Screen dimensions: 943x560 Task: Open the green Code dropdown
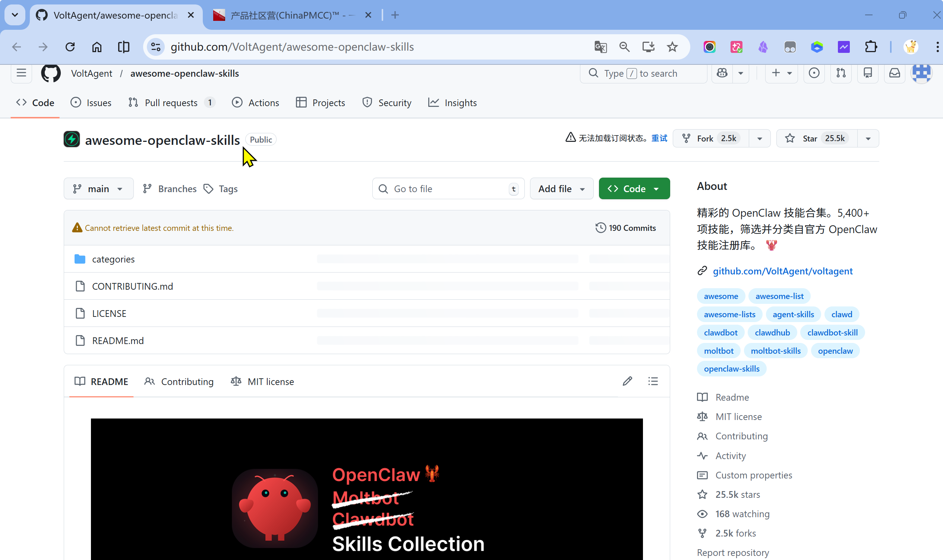coord(634,189)
